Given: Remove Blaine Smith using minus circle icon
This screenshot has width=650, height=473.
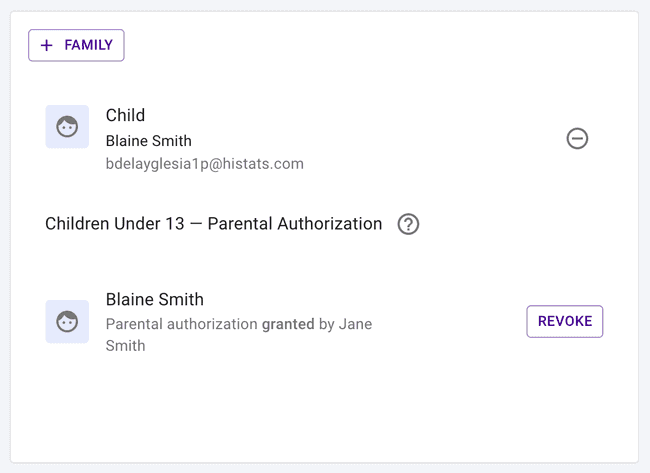Looking at the screenshot, I should (577, 139).
